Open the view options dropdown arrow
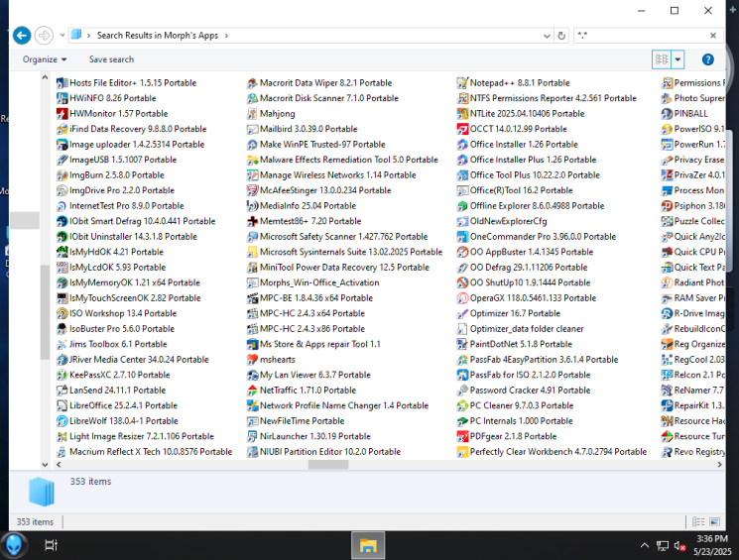This screenshot has height=560, width=739. [x=677, y=59]
